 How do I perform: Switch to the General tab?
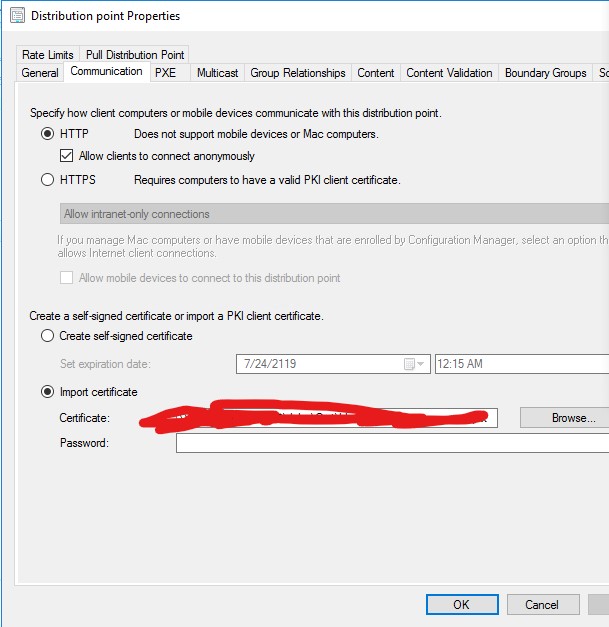[x=40, y=73]
